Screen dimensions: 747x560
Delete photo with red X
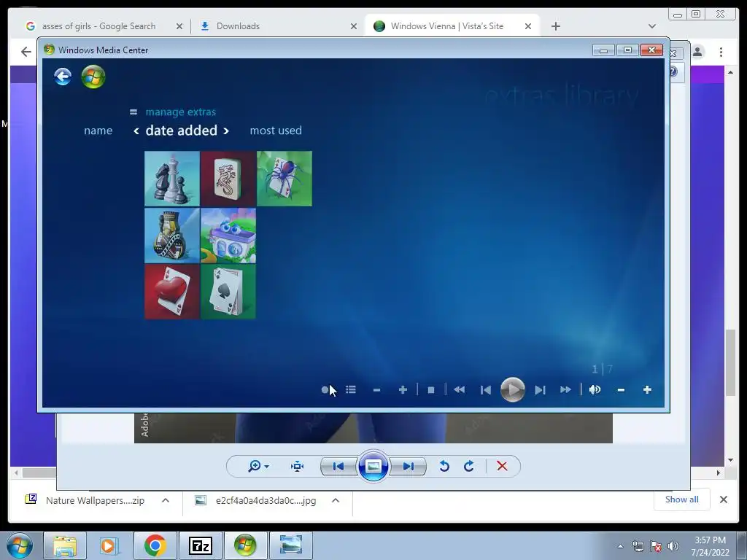pyautogui.click(x=502, y=466)
